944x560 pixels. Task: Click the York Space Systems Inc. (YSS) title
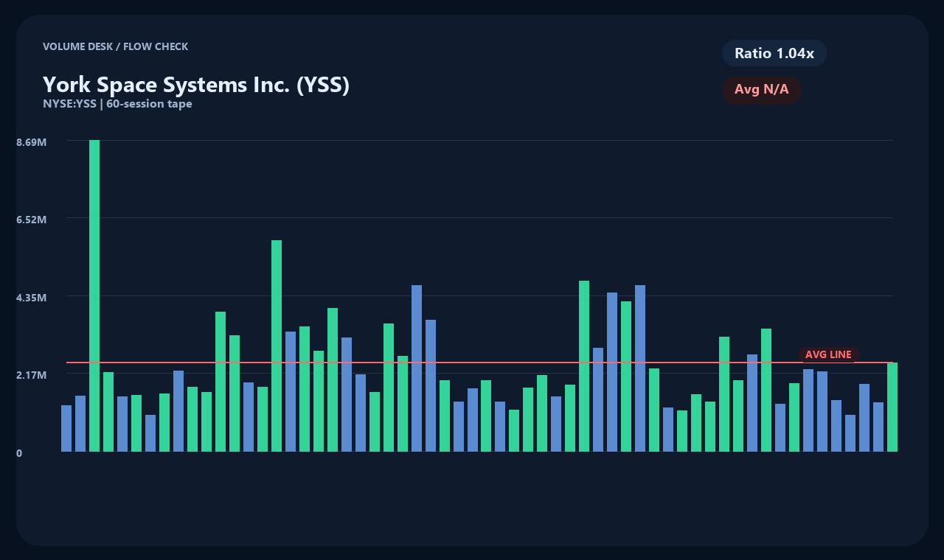click(x=196, y=84)
